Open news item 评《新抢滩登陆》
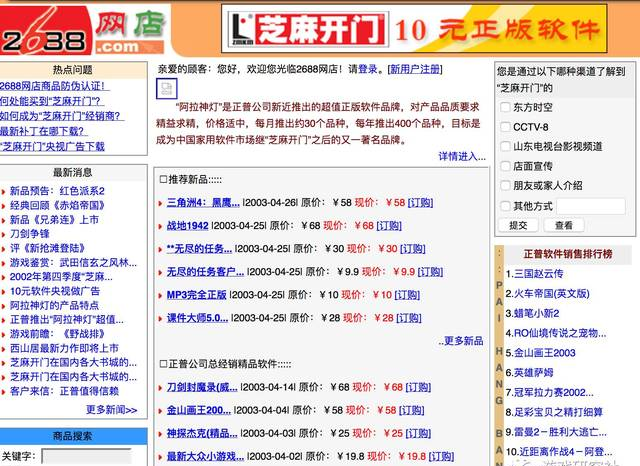The width and height of the screenshot is (640, 466). tap(47, 248)
